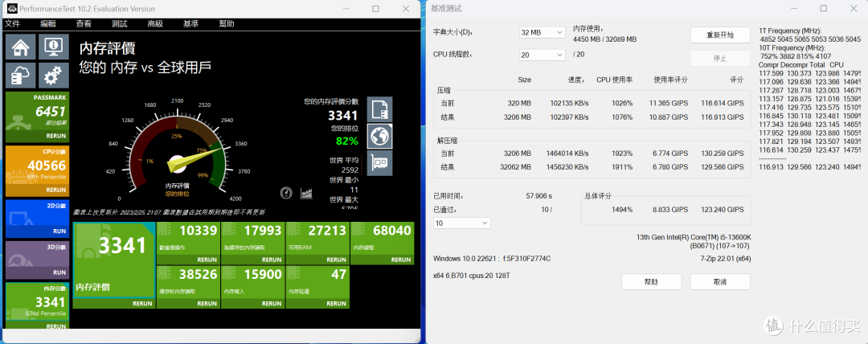Open the 文件 menu
The image size is (868, 344).
(12, 24)
